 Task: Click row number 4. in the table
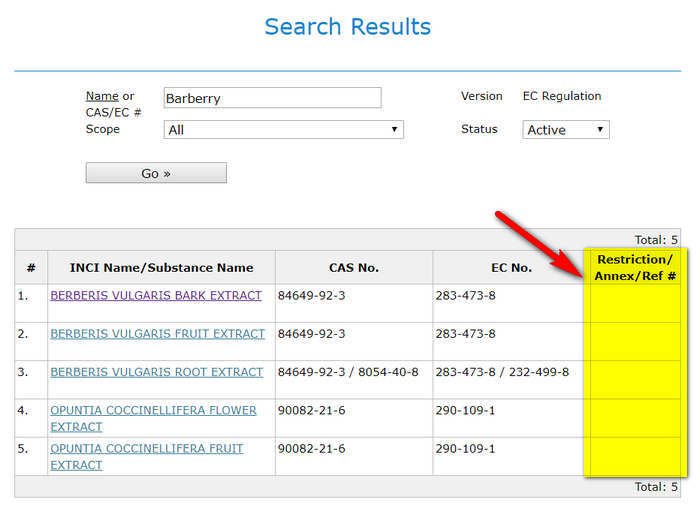[x=23, y=411]
